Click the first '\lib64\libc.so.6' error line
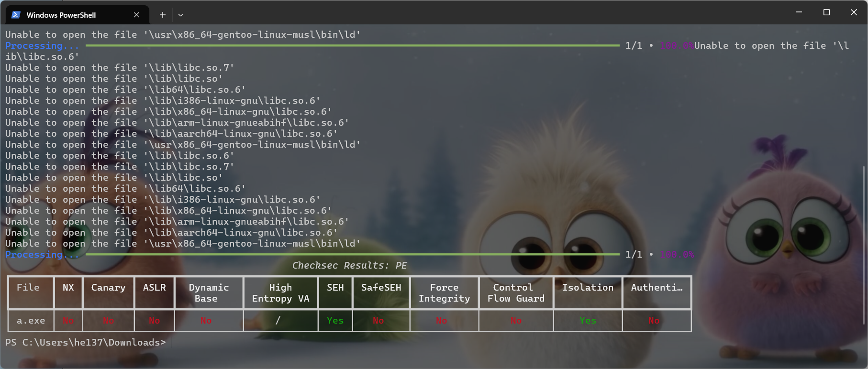 pyautogui.click(x=125, y=89)
